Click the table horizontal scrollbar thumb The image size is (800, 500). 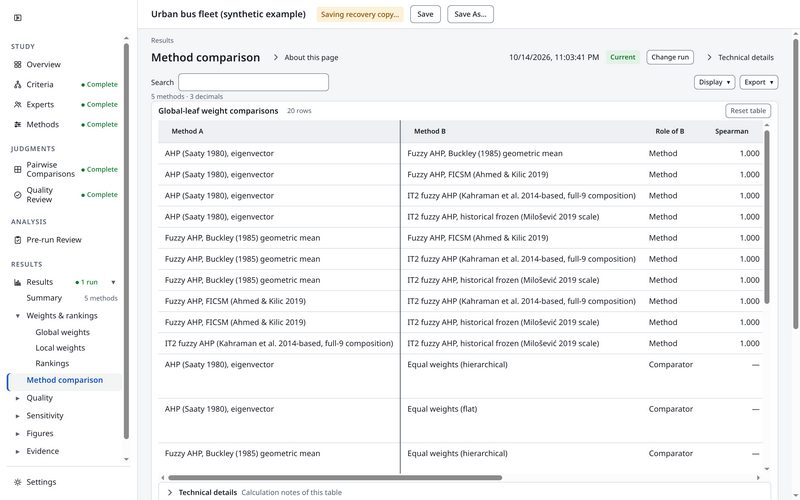335,478
